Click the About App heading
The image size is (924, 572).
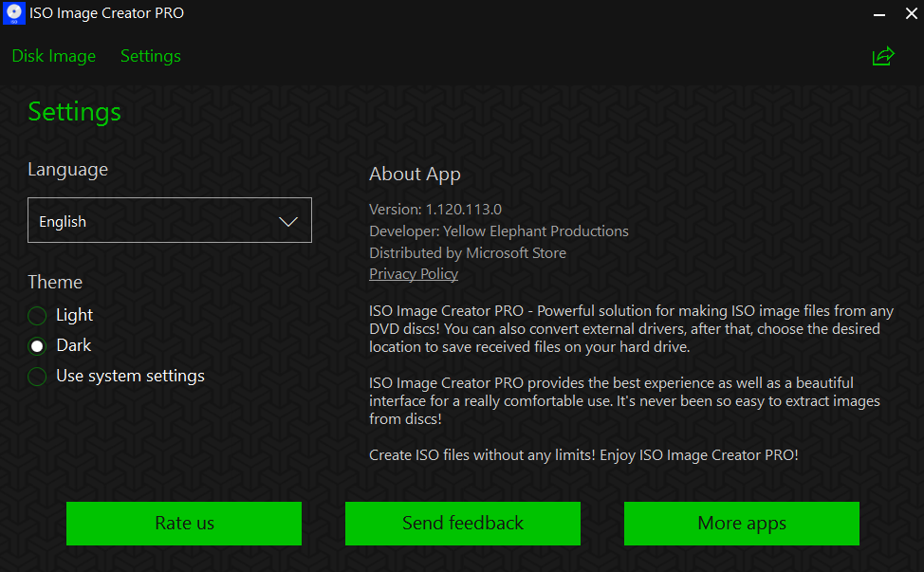pos(415,175)
